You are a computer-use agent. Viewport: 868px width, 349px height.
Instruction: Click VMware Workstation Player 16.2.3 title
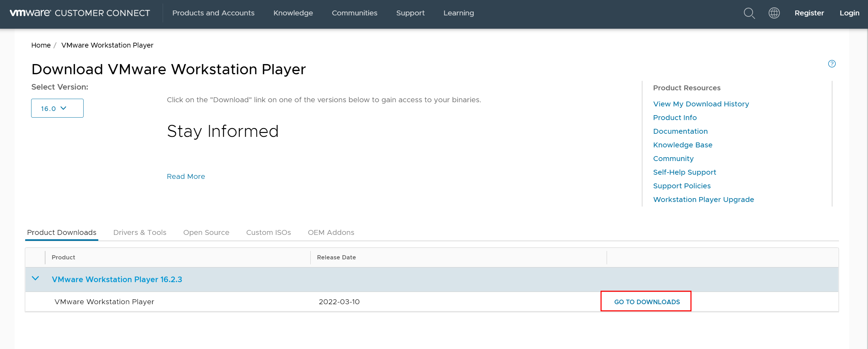(x=117, y=279)
